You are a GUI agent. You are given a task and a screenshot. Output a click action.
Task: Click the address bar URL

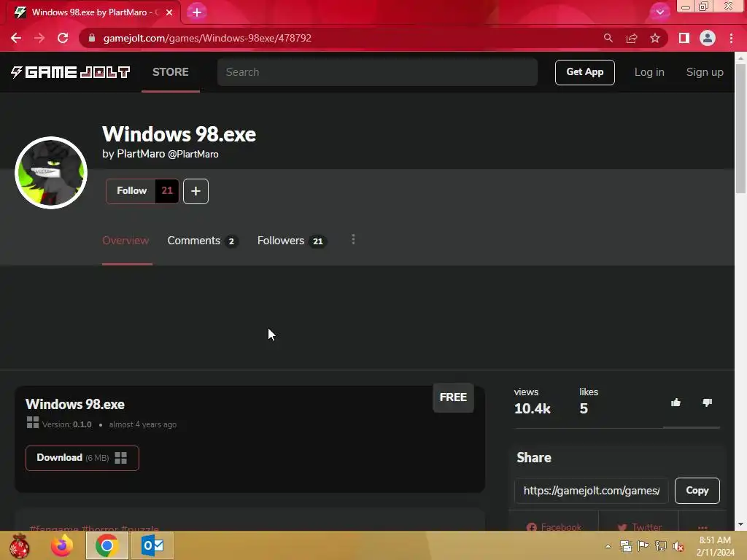[207, 38]
